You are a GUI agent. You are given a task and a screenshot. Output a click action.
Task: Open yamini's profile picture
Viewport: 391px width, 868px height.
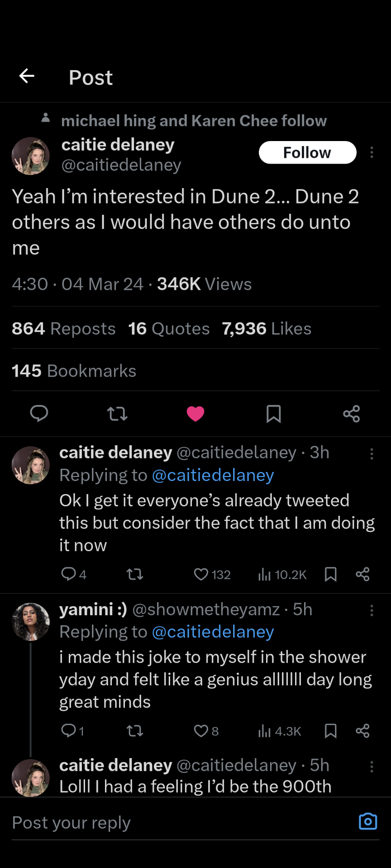tap(31, 622)
